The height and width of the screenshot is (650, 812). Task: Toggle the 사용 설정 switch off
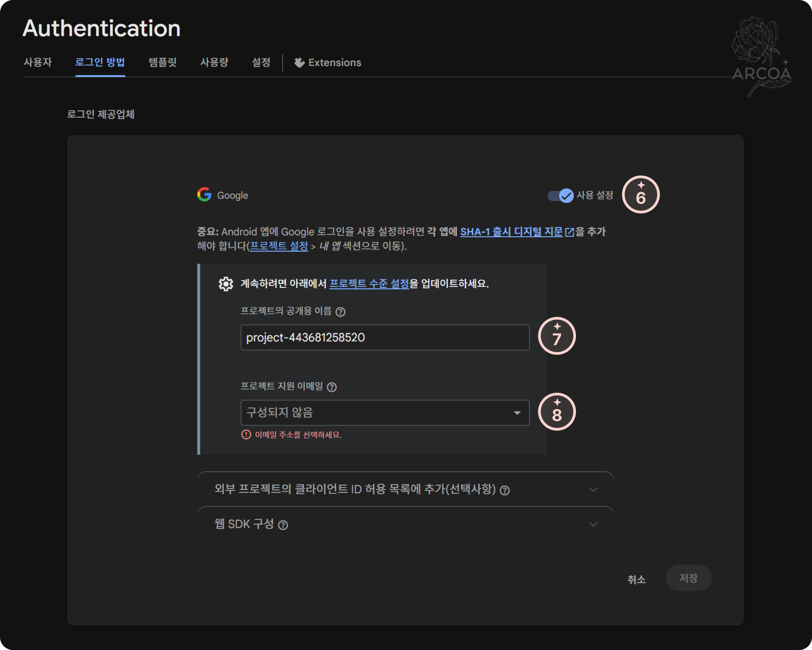tap(561, 196)
